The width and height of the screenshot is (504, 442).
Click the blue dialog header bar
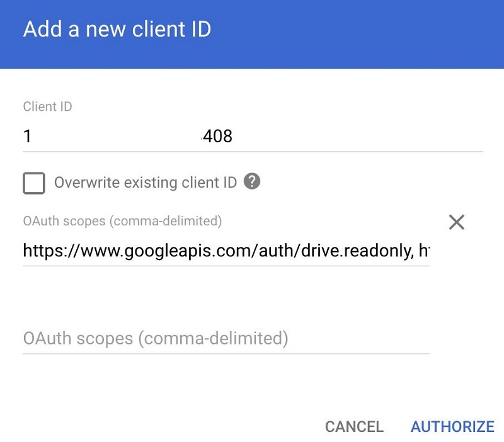click(252, 34)
